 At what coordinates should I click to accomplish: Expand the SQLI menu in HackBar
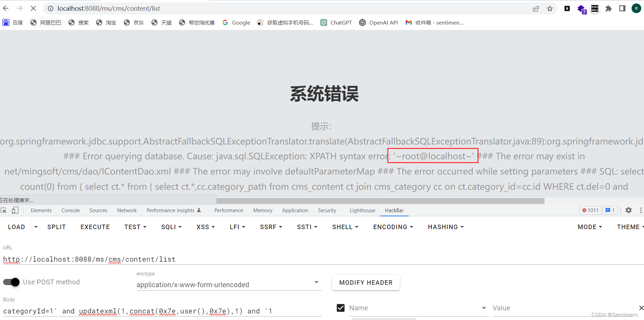coord(171,227)
